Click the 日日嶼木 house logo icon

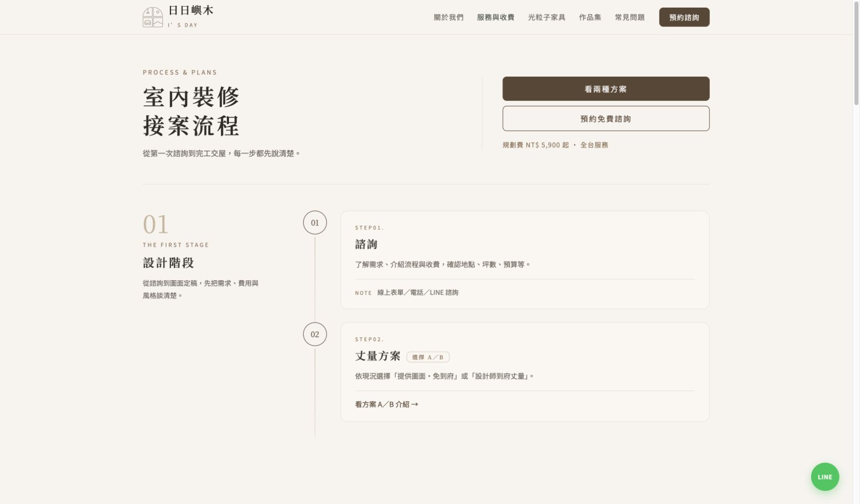point(153,17)
